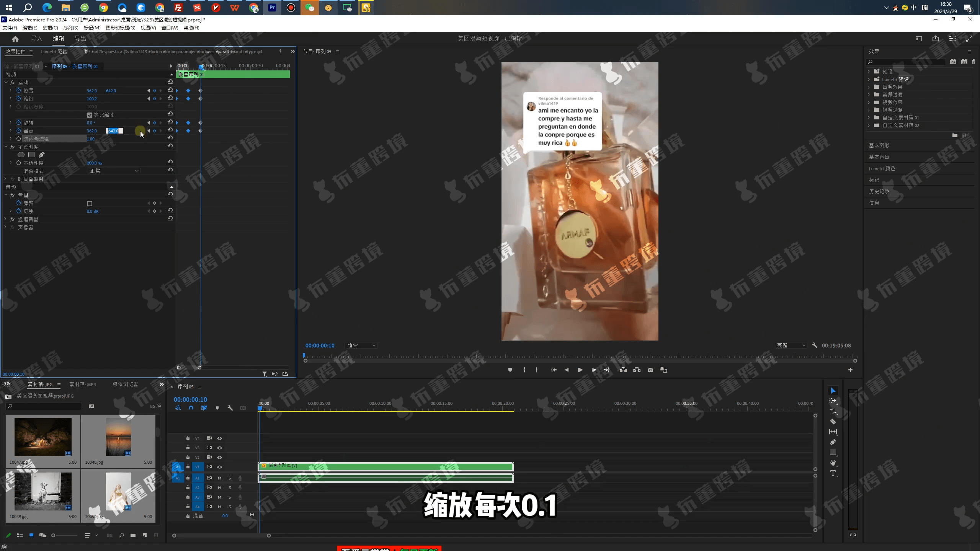Click Mark In button in program monitor
This screenshot has height=551, width=980.
coord(524,370)
